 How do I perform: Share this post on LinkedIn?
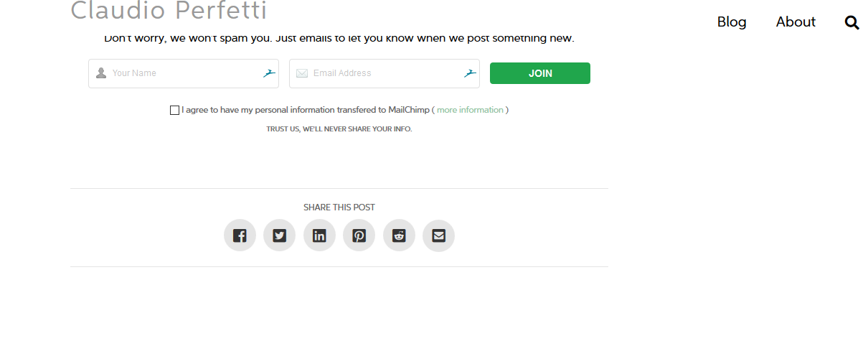pyautogui.click(x=319, y=235)
